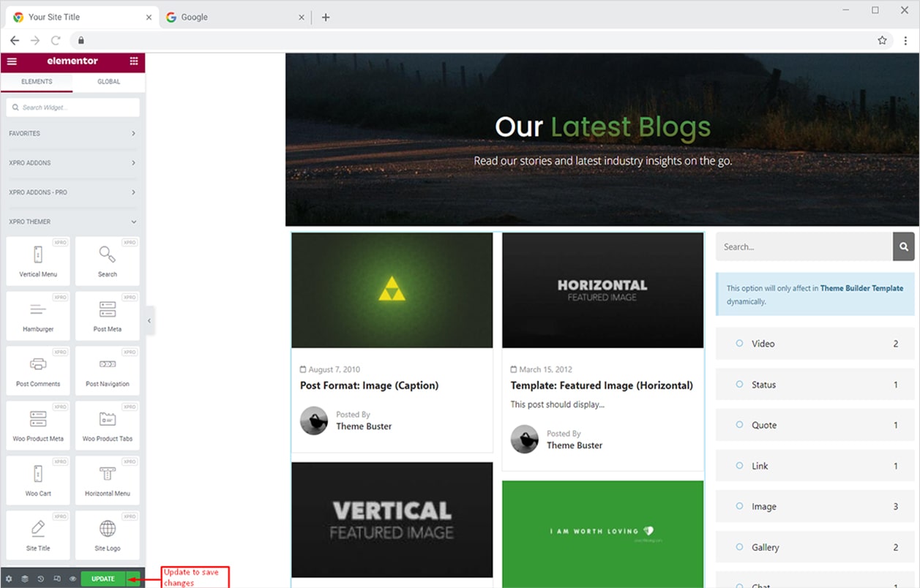This screenshot has width=920, height=588.
Task: Open the Horizontal Featured Image thumbnail
Action: 602,290
